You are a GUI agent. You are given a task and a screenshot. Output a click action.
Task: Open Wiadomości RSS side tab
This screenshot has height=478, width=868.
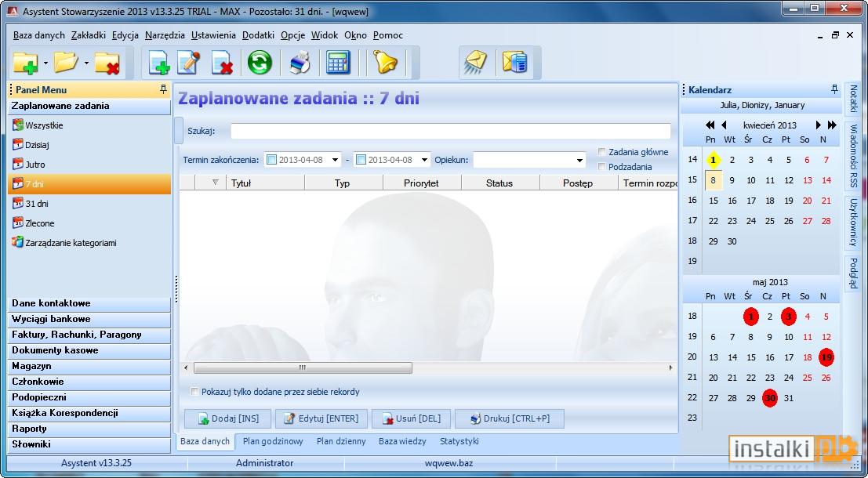(x=853, y=156)
